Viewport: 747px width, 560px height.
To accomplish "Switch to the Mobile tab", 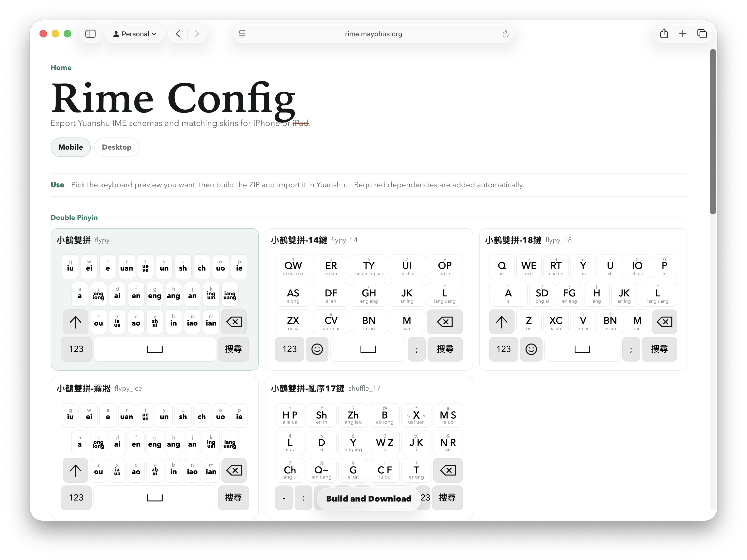I will [71, 147].
